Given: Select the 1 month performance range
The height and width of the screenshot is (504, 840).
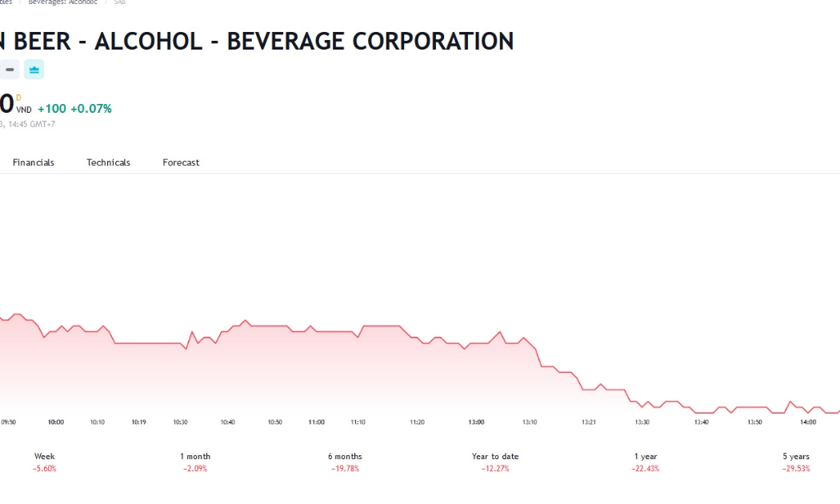Looking at the screenshot, I should (x=195, y=462).
